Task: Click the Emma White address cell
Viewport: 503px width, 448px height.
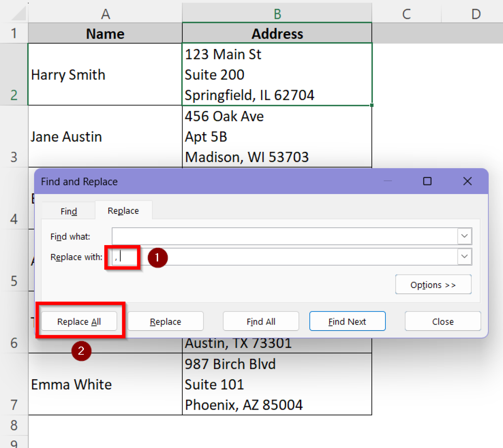Action: (277, 384)
